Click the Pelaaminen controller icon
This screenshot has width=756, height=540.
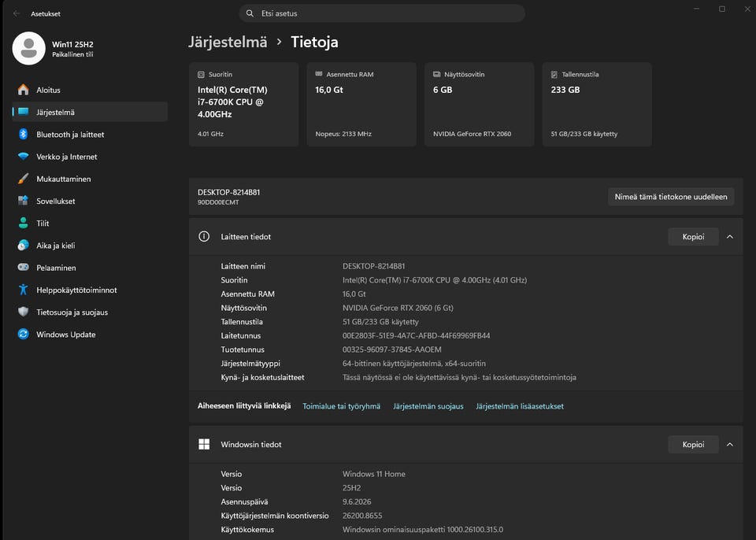23,267
